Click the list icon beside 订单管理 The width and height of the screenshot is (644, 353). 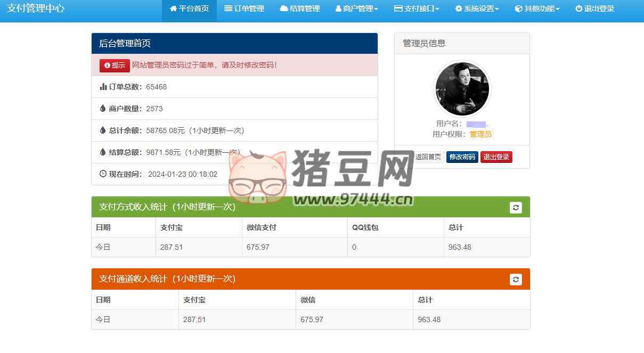click(x=228, y=9)
